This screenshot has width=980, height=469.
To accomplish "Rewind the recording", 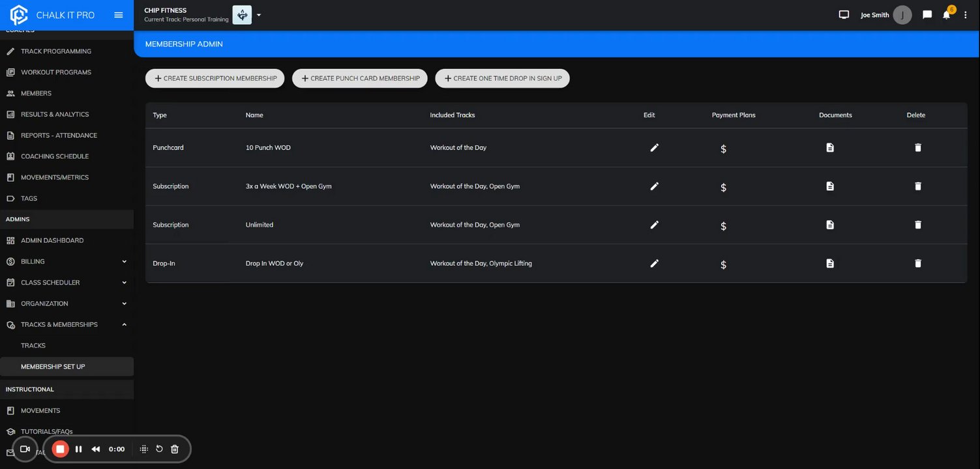I will [96, 449].
